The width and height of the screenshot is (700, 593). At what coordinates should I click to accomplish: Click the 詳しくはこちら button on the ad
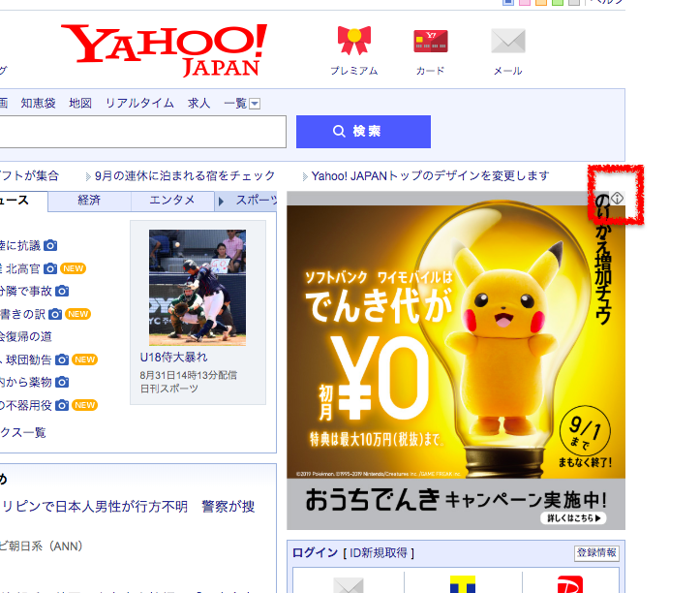coord(573,518)
